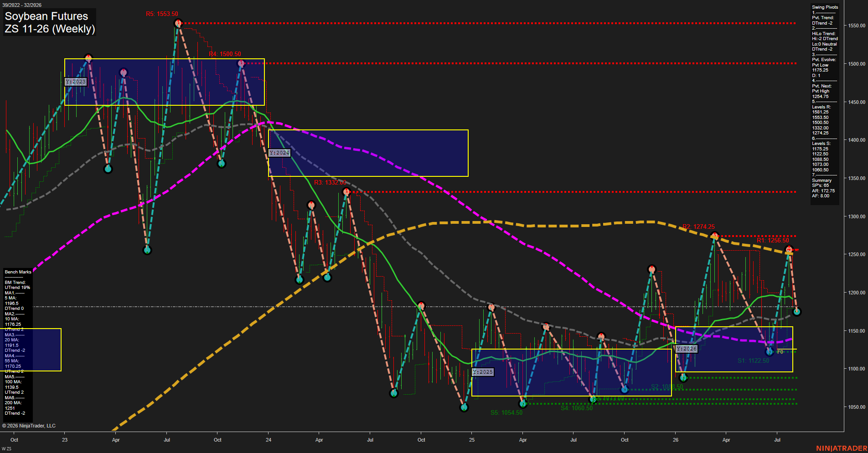The height and width of the screenshot is (453, 868).
Task: Click the Y:2023 yearly box tag
Action: click(x=76, y=82)
